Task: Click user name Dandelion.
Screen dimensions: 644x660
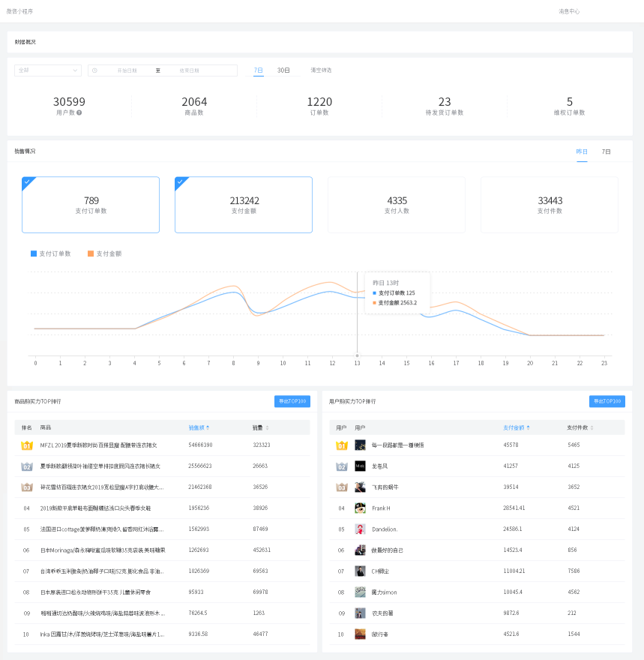Action: click(x=385, y=529)
